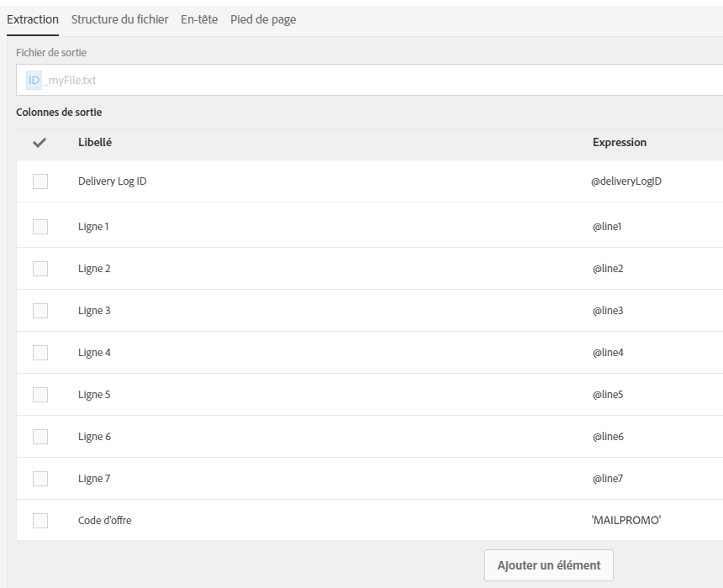
Task: Switch to the Structure du fichier tab
Action: click(x=119, y=18)
